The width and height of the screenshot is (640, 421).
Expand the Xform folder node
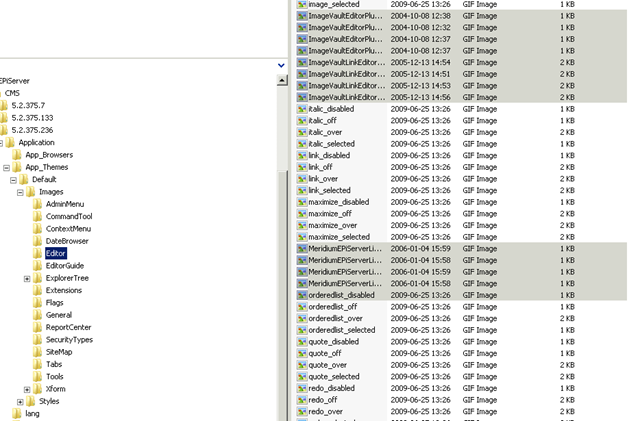click(x=27, y=389)
